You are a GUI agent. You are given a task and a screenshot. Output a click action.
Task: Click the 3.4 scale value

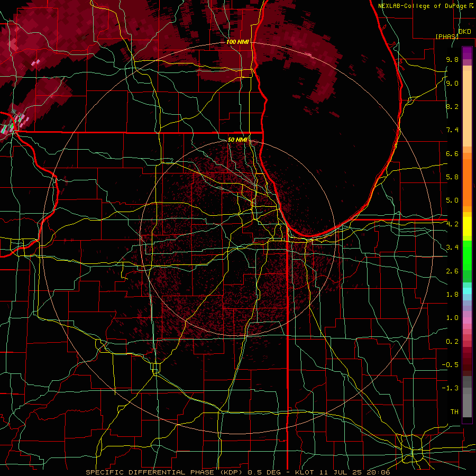(452, 248)
